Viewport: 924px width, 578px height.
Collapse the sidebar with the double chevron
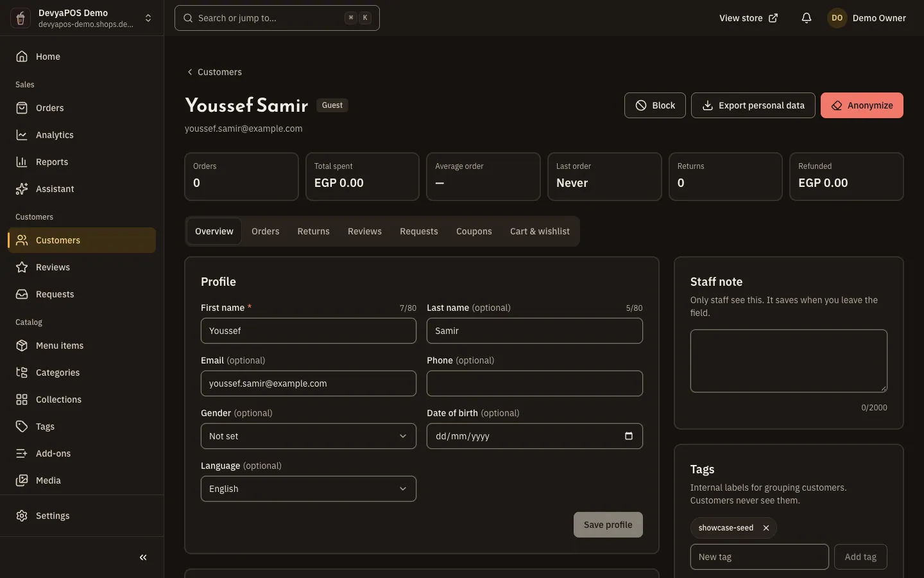(143, 557)
